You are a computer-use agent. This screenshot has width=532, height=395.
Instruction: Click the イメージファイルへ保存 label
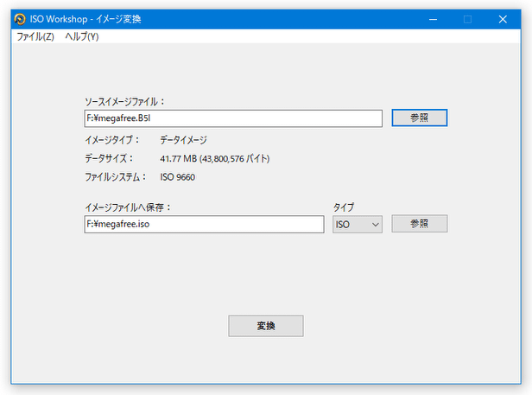[129, 207]
